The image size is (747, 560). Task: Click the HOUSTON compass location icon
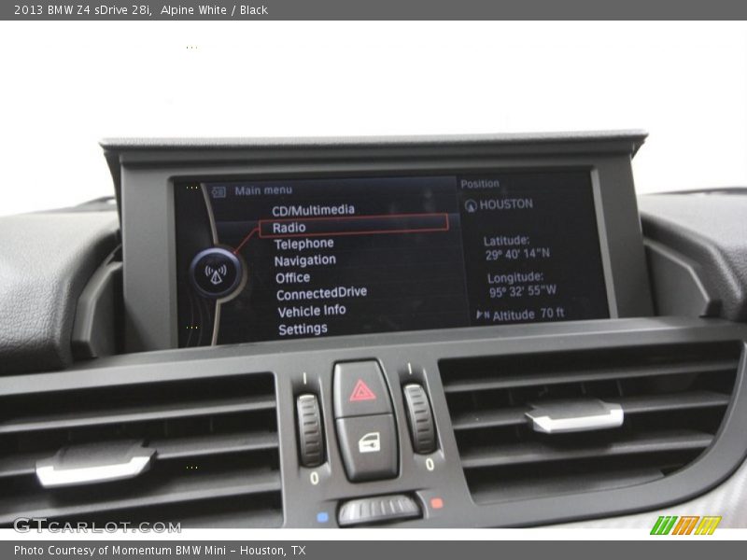[x=471, y=205]
